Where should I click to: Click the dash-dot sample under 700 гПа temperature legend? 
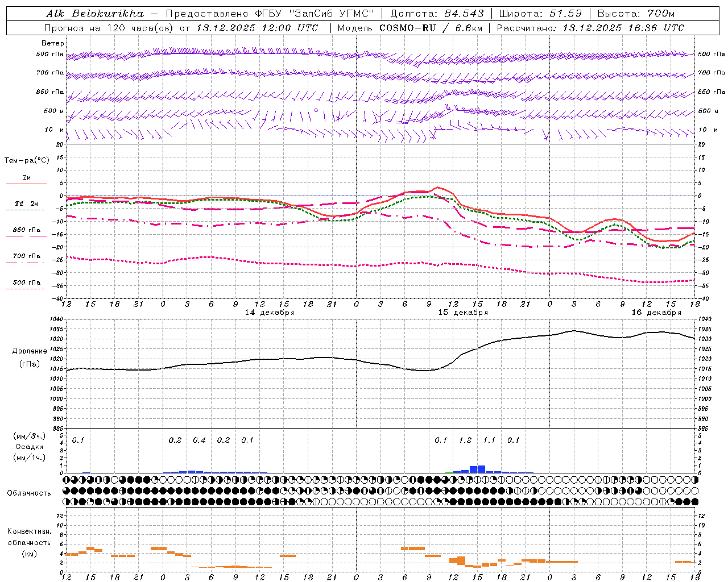(26, 263)
